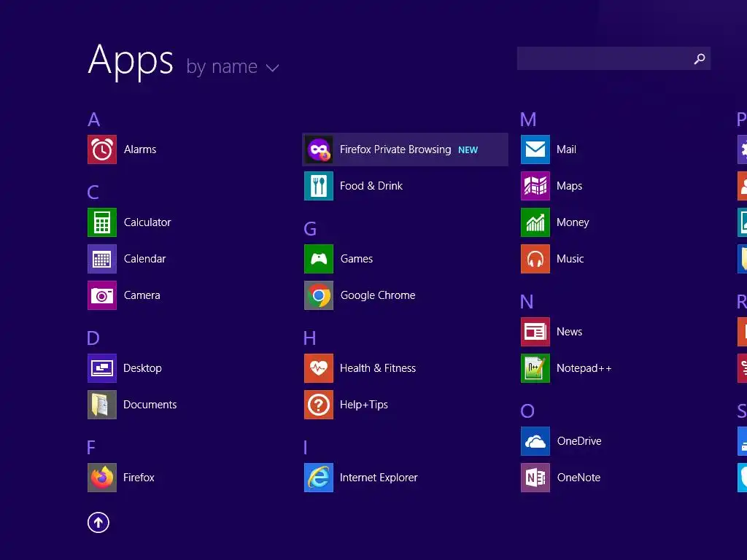
Task: Launch the Money chart icon
Action: coord(535,222)
